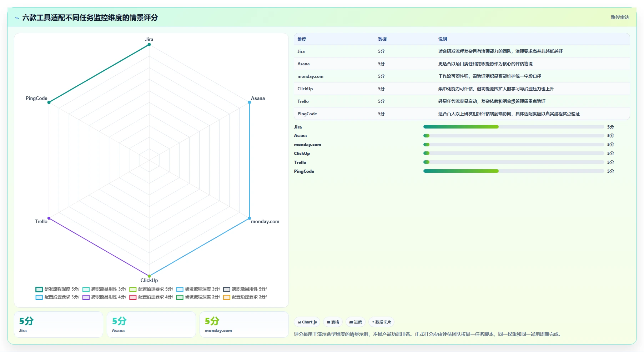Click the PingCode progress bar
Screen dimensions: 644x352
pyautogui.click(x=514, y=171)
